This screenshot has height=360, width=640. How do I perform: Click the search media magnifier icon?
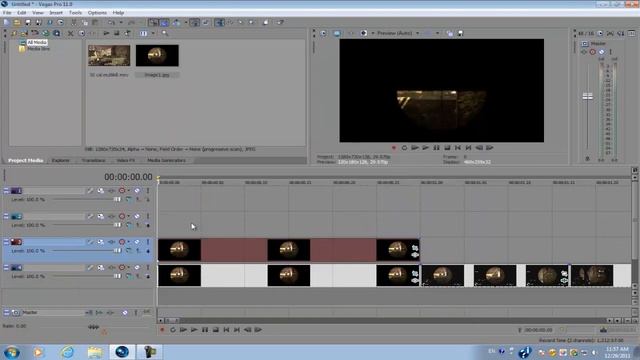165,33
